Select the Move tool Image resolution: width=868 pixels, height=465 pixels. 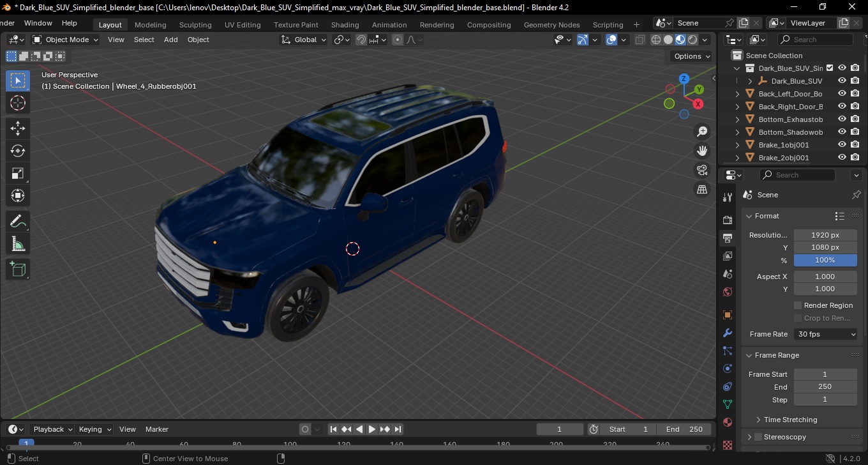click(18, 128)
